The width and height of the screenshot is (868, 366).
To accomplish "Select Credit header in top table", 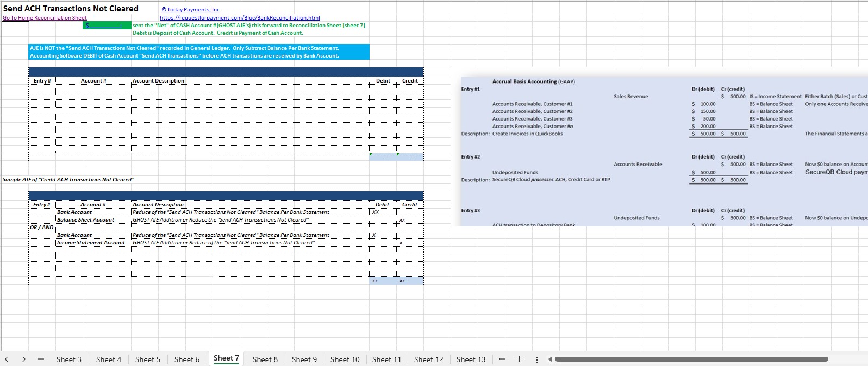I will click(410, 81).
